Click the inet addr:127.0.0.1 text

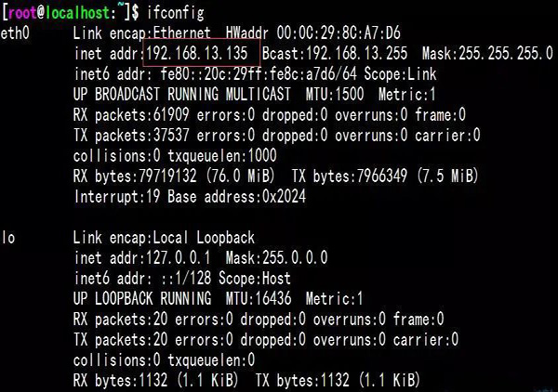coord(142,257)
